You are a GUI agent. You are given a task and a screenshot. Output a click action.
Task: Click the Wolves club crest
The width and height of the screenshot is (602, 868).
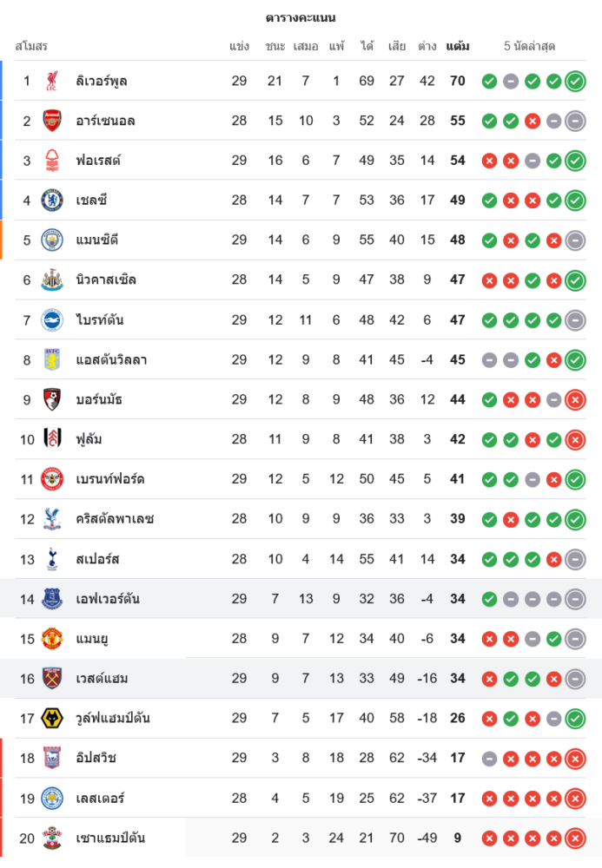click(52, 719)
